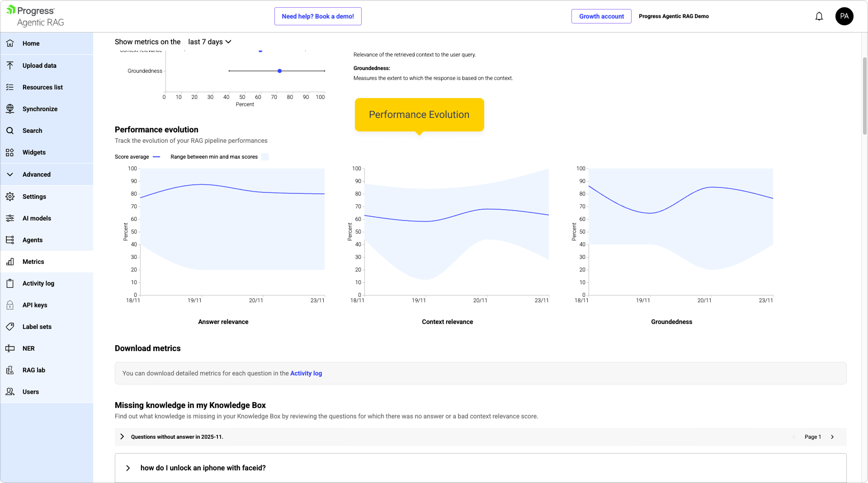Open the last 7 days dropdown

click(x=210, y=42)
